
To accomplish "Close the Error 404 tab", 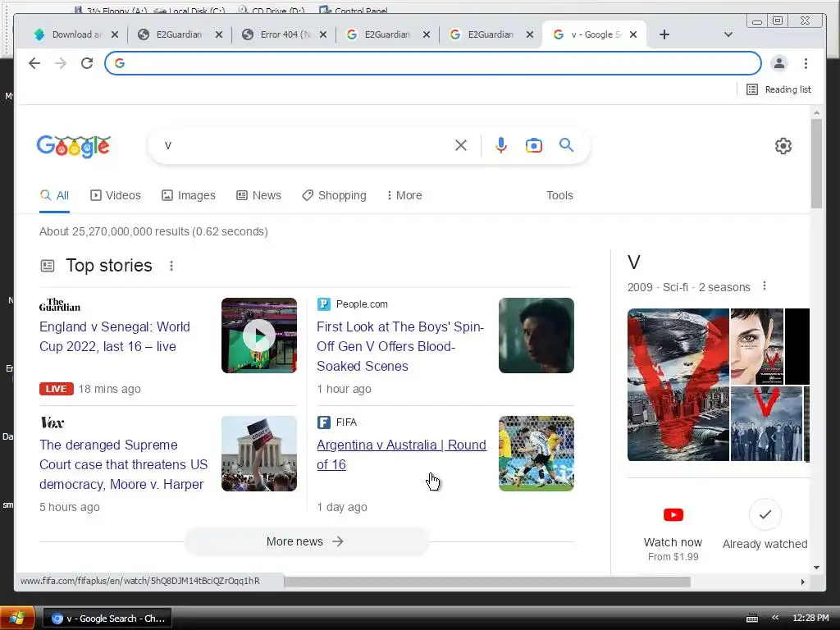I will [323, 34].
